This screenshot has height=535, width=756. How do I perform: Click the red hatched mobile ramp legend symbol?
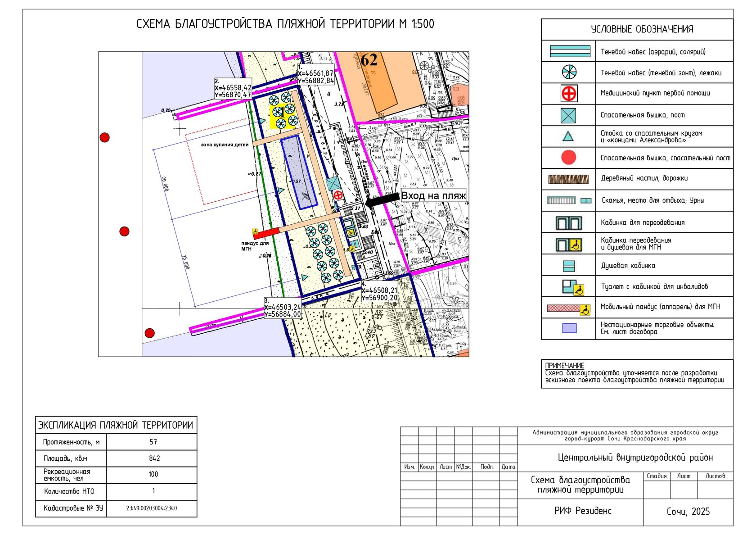coord(568,309)
